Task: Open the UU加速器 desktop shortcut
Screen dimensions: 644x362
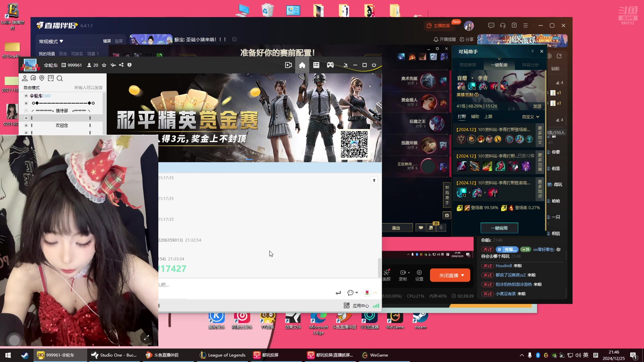Action: click(x=370, y=320)
